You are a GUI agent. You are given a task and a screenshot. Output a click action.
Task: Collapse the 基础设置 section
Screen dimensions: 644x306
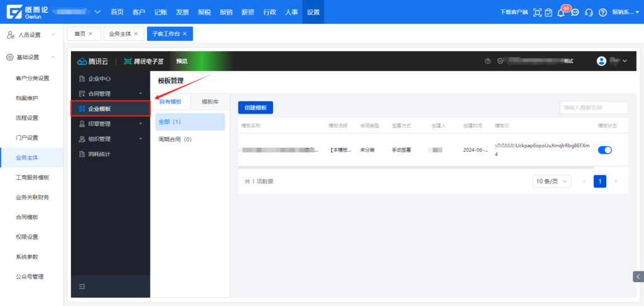53,57
